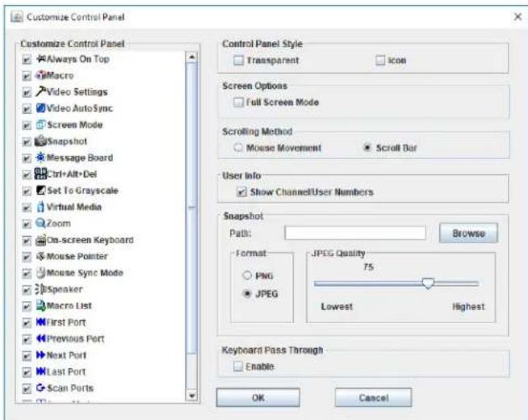The width and height of the screenshot is (528, 420).
Task: Select the Video Settings hammer icon
Action: [x=41, y=91]
